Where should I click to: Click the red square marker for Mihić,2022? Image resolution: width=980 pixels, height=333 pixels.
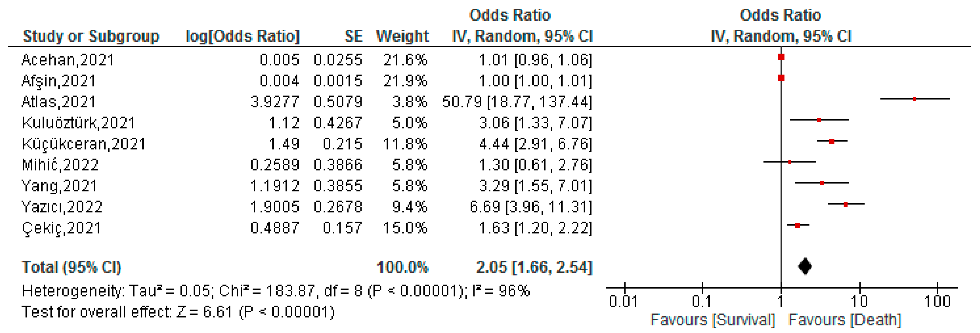[x=790, y=162]
